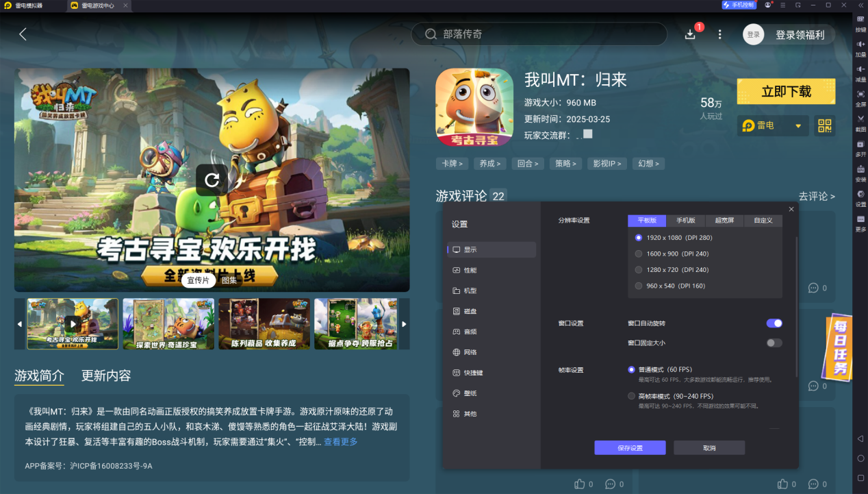Open 网络 network settings section

pyautogui.click(x=492, y=352)
